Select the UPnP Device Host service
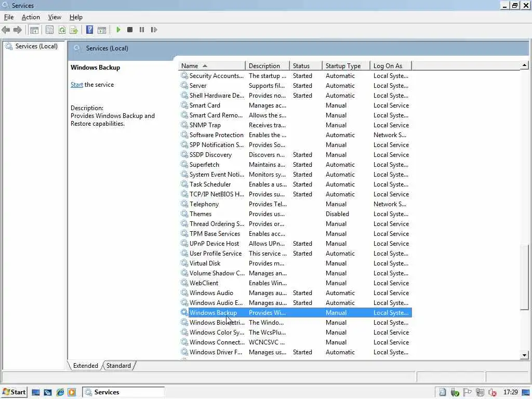Image resolution: width=532 pixels, height=399 pixels. [x=296, y=243]
